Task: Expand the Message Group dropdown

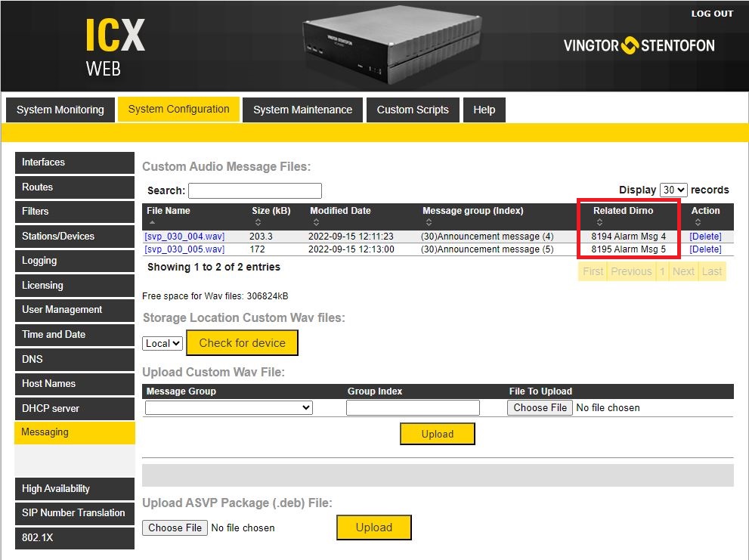Action: 228,407
